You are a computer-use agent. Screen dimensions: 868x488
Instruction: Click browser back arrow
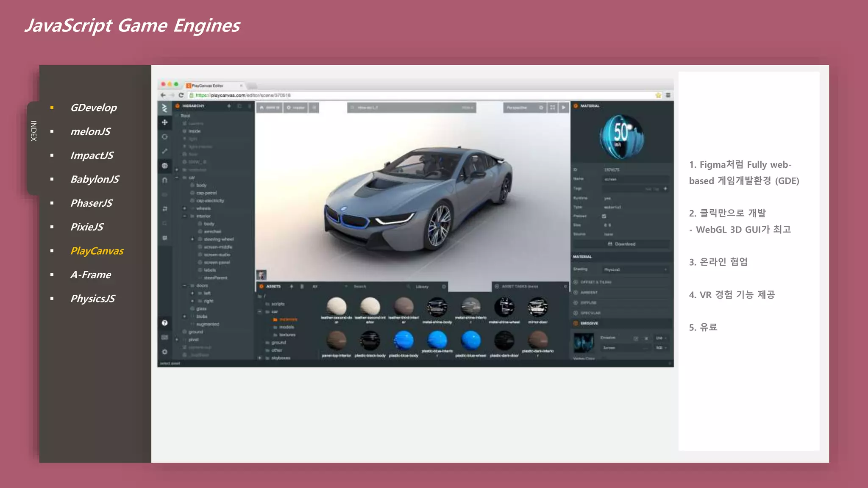click(163, 95)
